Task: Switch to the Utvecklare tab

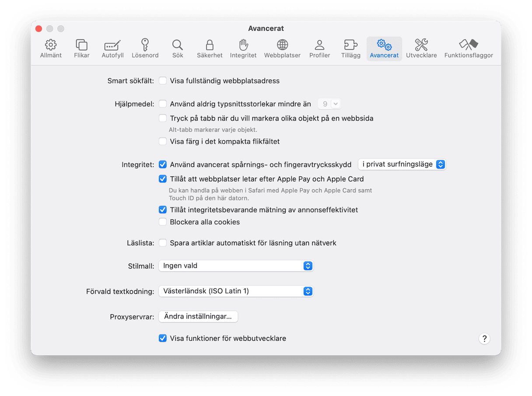Action: coord(421,49)
